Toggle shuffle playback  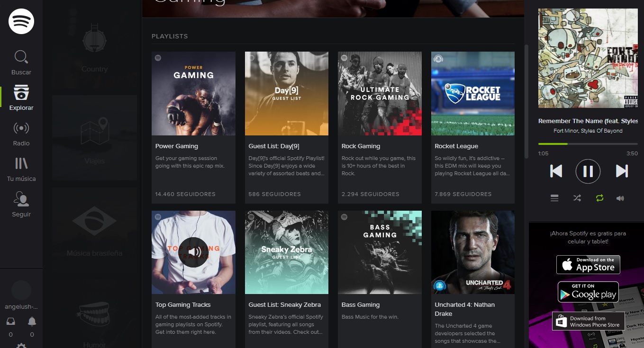pyautogui.click(x=577, y=198)
